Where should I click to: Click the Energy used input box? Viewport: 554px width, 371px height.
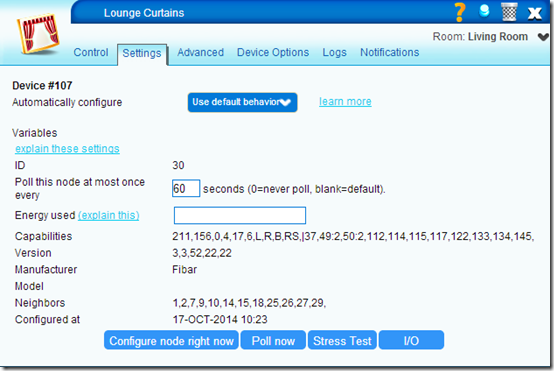240,216
